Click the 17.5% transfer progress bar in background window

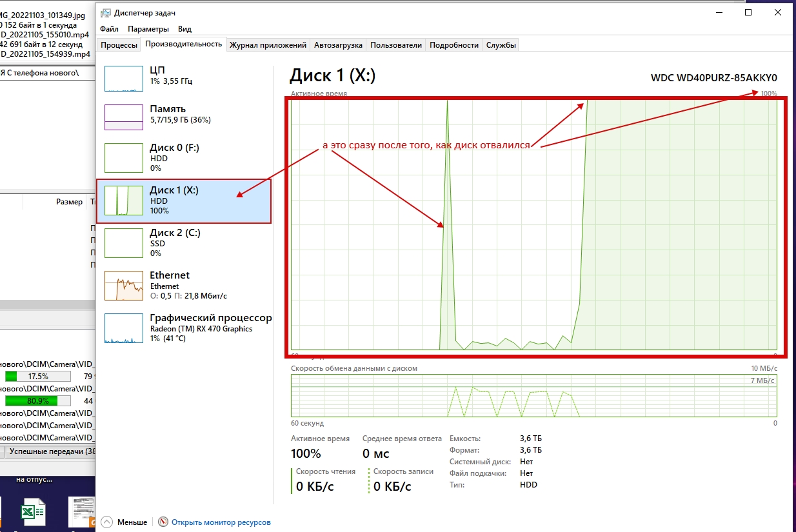coord(38,376)
